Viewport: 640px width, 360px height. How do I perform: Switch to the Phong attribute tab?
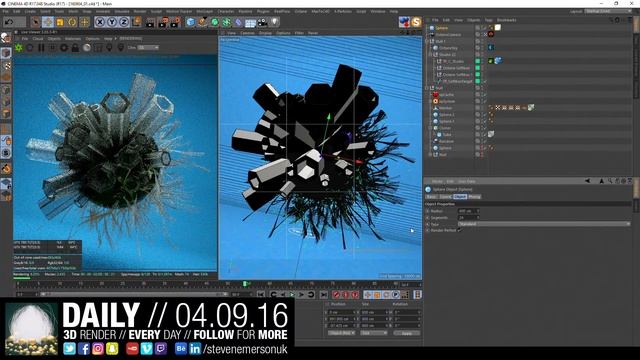point(474,197)
